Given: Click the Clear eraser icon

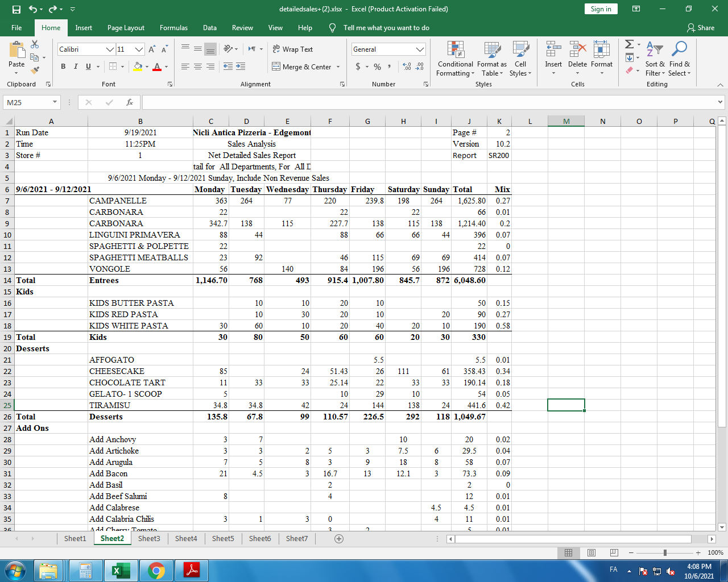Looking at the screenshot, I should click(629, 70).
